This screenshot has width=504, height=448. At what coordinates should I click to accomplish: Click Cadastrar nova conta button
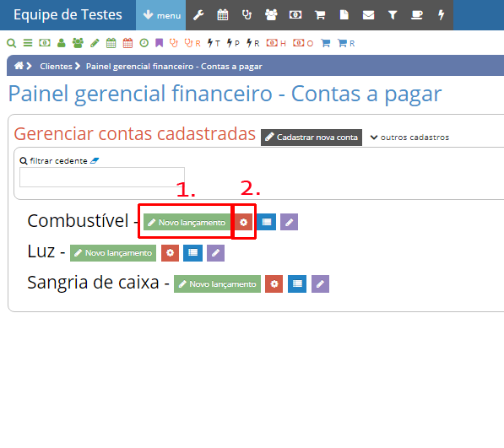pos(312,138)
